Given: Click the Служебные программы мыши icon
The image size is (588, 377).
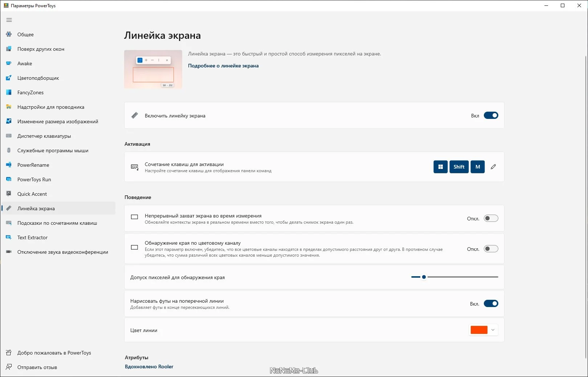Looking at the screenshot, I should (x=9, y=150).
